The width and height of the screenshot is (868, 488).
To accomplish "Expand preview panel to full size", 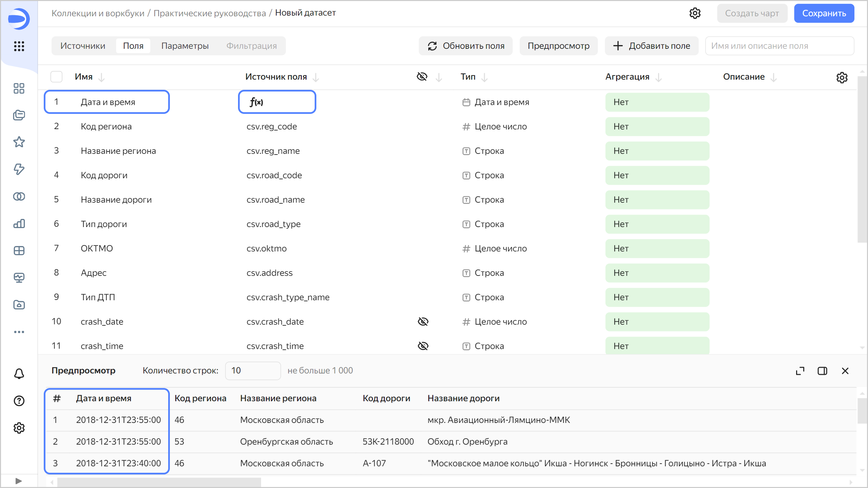I will point(800,371).
